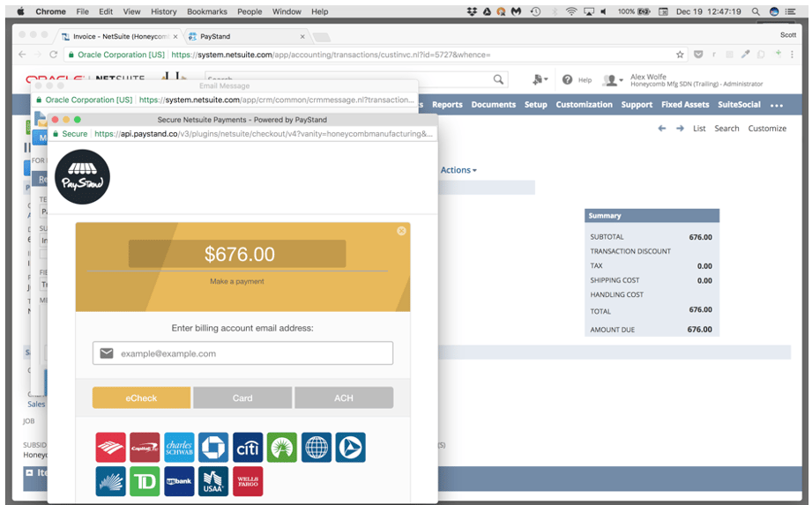Open Reports menu in NetSuite
The image size is (812, 505).
447,105
